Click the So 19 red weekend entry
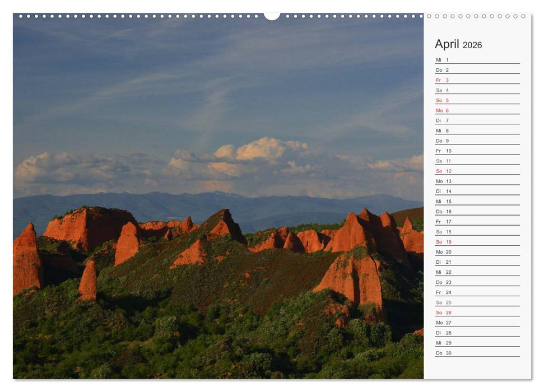The image size is (544, 392). [443, 241]
